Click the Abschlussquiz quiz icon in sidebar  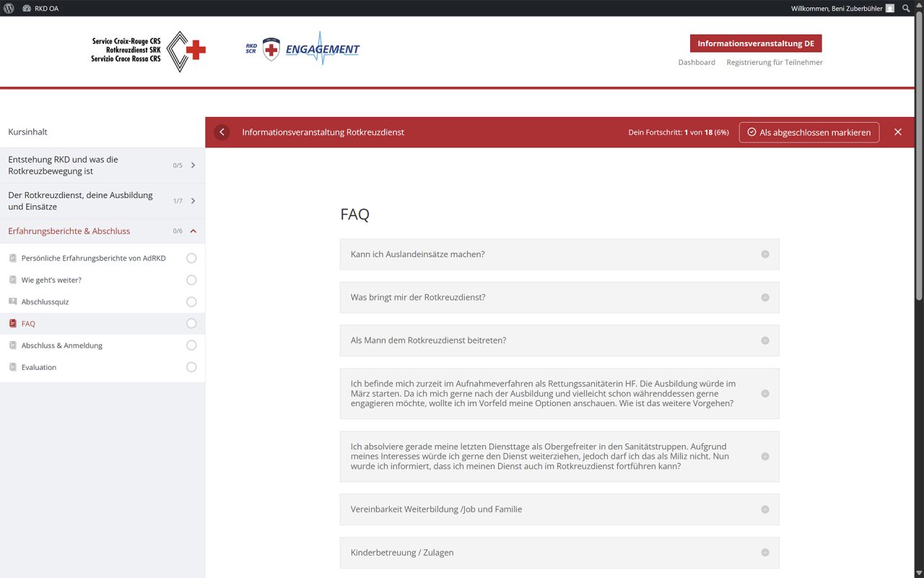(13, 301)
